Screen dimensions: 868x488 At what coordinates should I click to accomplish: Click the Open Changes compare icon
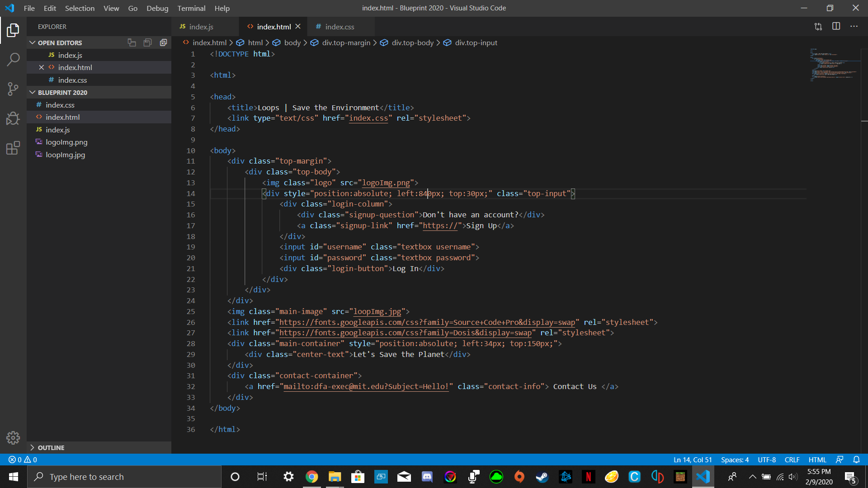click(x=818, y=27)
